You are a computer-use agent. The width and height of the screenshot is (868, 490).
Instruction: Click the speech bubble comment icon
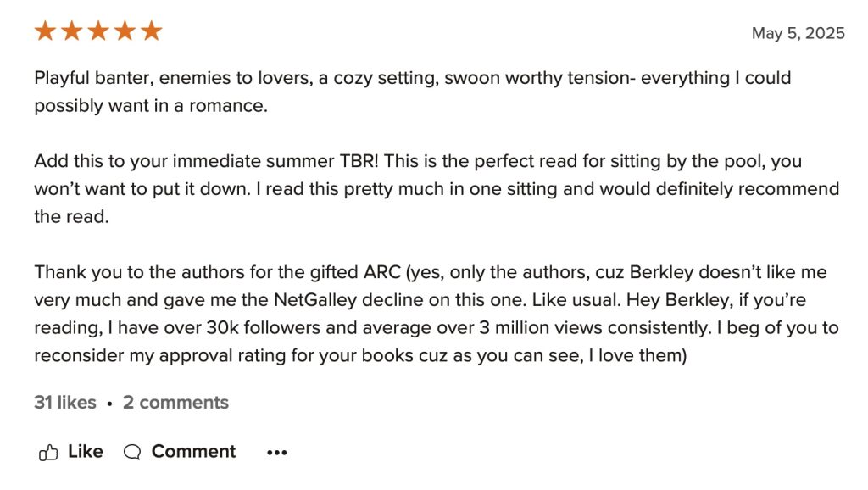132,452
